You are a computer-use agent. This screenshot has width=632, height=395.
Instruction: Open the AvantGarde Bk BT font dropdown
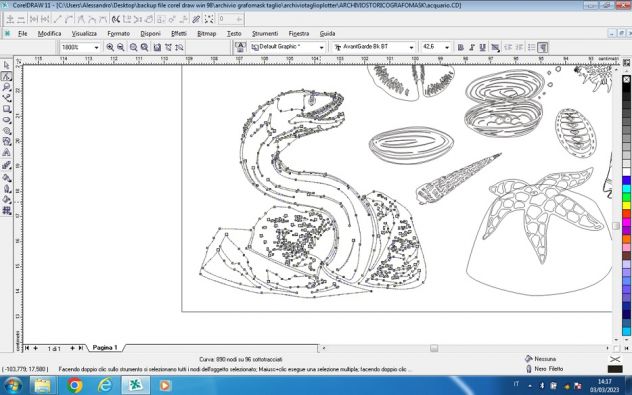(x=411, y=47)
